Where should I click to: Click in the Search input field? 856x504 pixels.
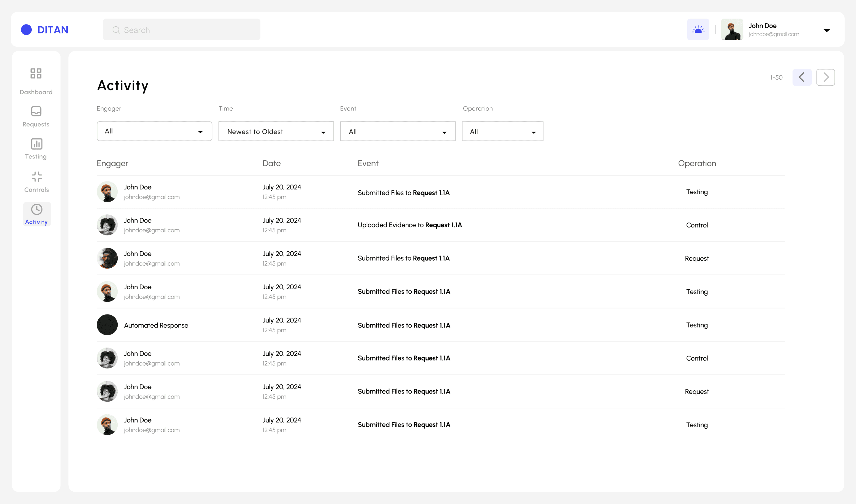click(182, 30)
